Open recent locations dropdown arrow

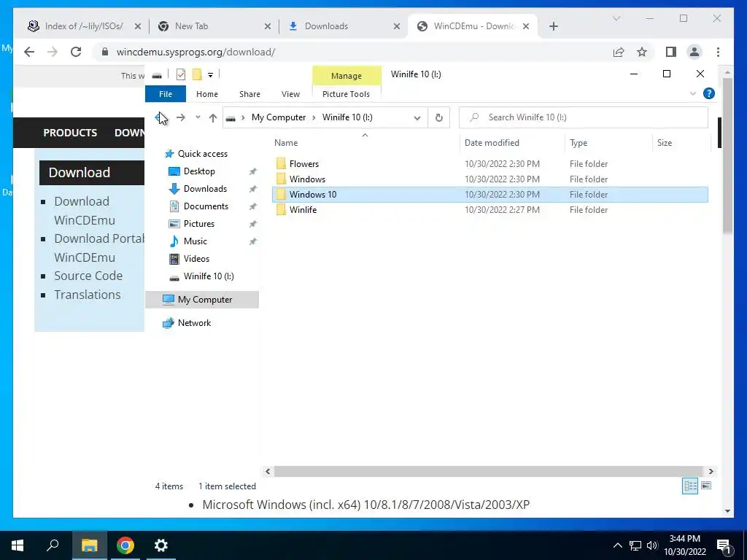pyautogui.click(x=198, y=117)
